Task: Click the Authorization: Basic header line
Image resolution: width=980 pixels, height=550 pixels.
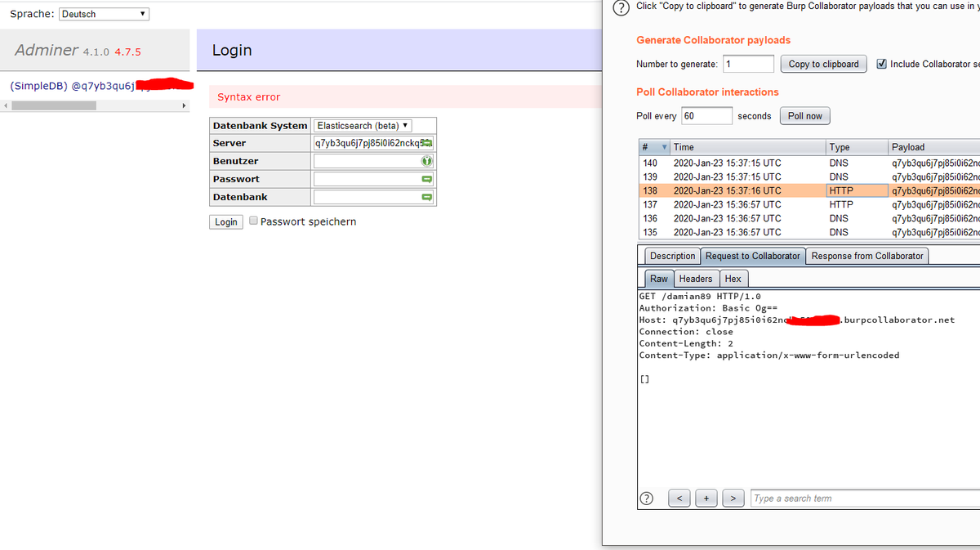Action: pyautogui.click(x=708, y=308)
